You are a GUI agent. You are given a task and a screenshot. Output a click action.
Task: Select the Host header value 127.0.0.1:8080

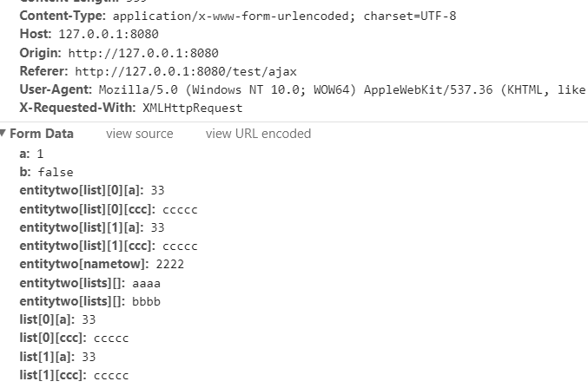pyautogui.click(x=109, y=34)
